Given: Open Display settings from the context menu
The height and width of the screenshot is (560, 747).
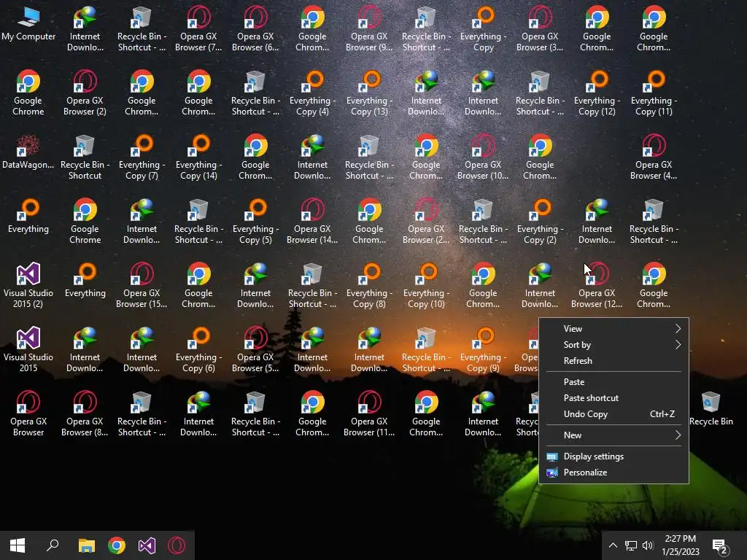Looking at the screenshot, I should pyautogui.click(x=614, y=456).
